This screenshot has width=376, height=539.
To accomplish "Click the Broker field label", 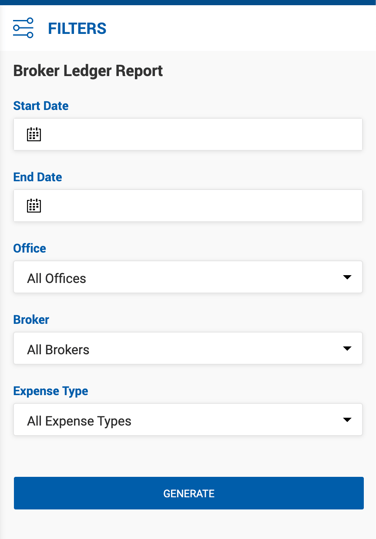I will (x=31, y=319).
